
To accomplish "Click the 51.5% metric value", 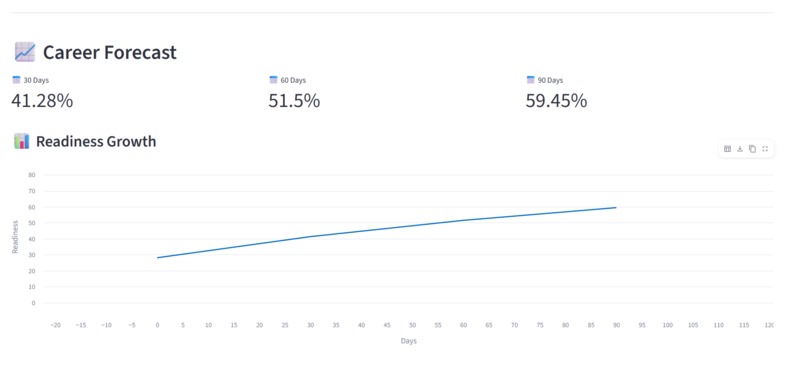I will coord(294,101).
